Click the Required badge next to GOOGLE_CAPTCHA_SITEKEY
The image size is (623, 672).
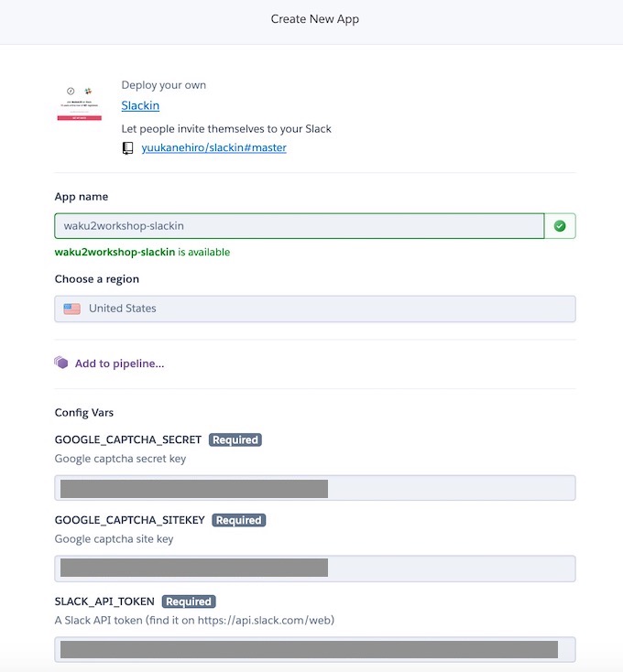pyautogui.click(x=239, y=520)
